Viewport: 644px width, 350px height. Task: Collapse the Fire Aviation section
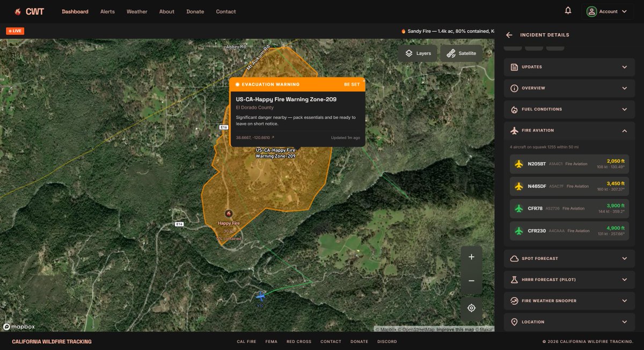pyautogui.click(x=624, y=130)
